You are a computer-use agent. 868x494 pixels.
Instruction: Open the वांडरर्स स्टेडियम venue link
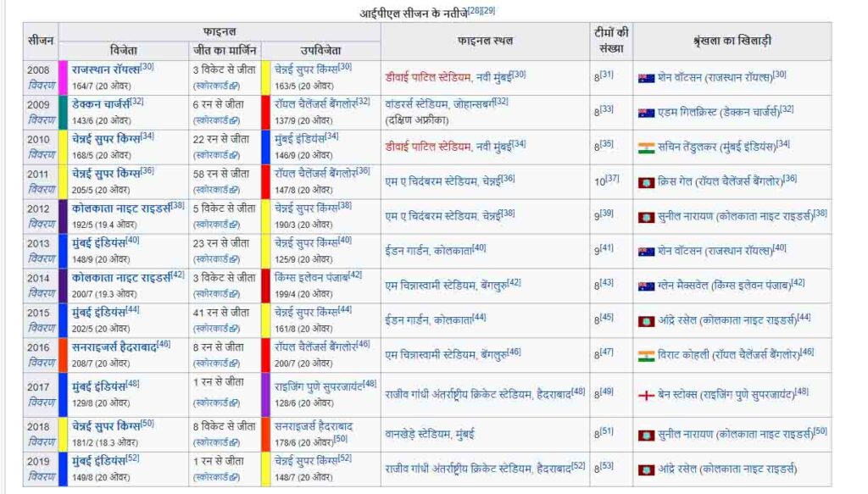[417, 104]
